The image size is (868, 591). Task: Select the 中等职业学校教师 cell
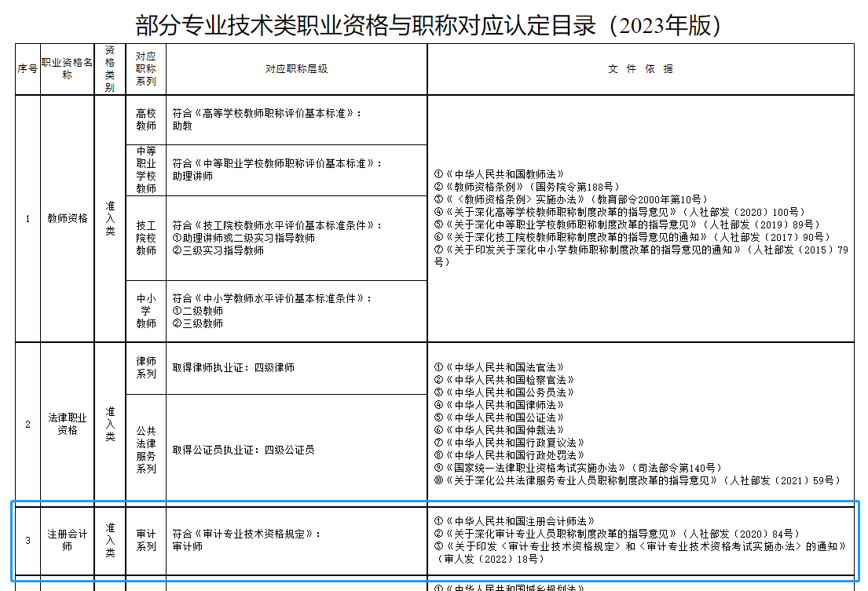tap(146, 170)
